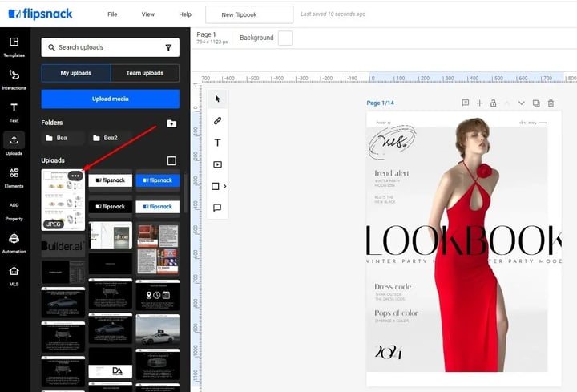The width and height of the screenshot is (577, 392).
Task: Open the Templates sidebar panel
Action: (14, 46)
